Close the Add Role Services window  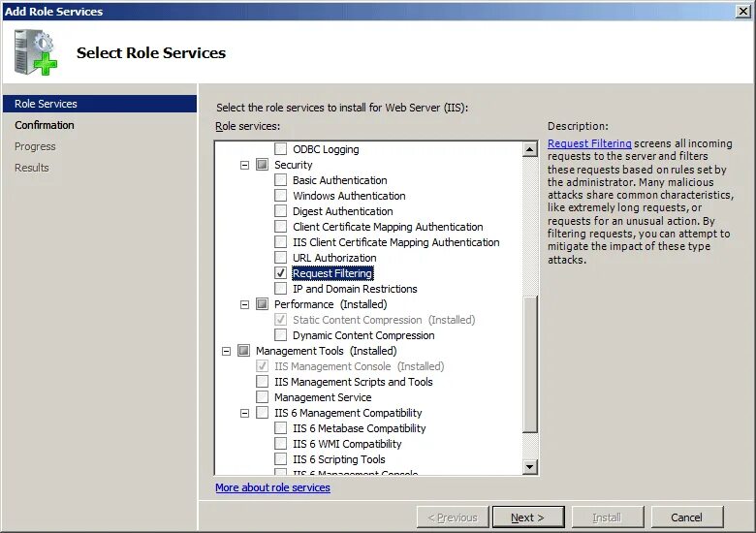pyautogui.click(x=743, y=11)
